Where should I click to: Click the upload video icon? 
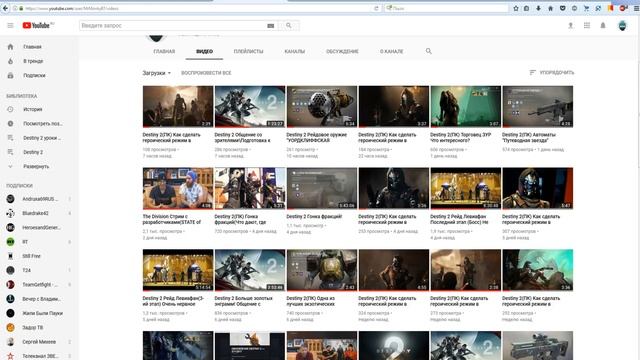(x=571, y=25)
